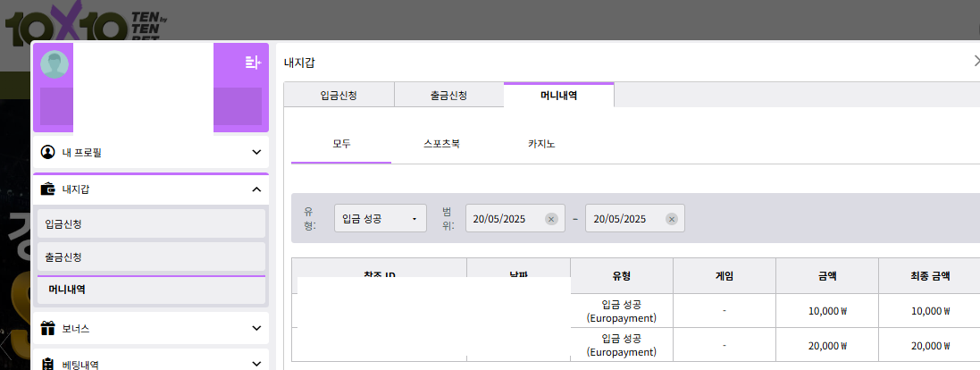
Task: Click the 내 프로필 person icon
Action: [x=48, y=153]
